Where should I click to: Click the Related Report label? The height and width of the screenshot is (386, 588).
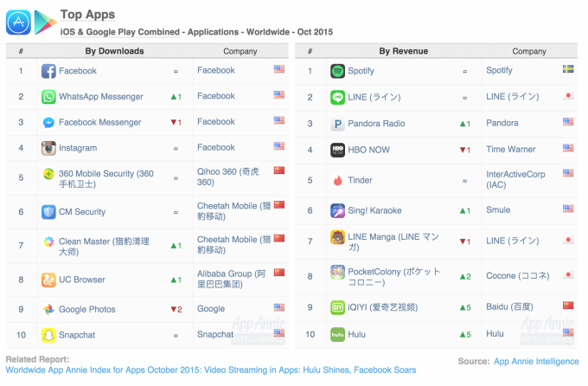point(37,359)
